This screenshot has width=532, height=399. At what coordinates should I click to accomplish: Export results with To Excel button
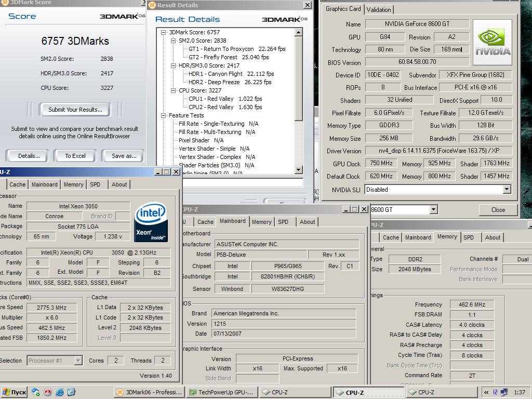[x=75, y=156]
